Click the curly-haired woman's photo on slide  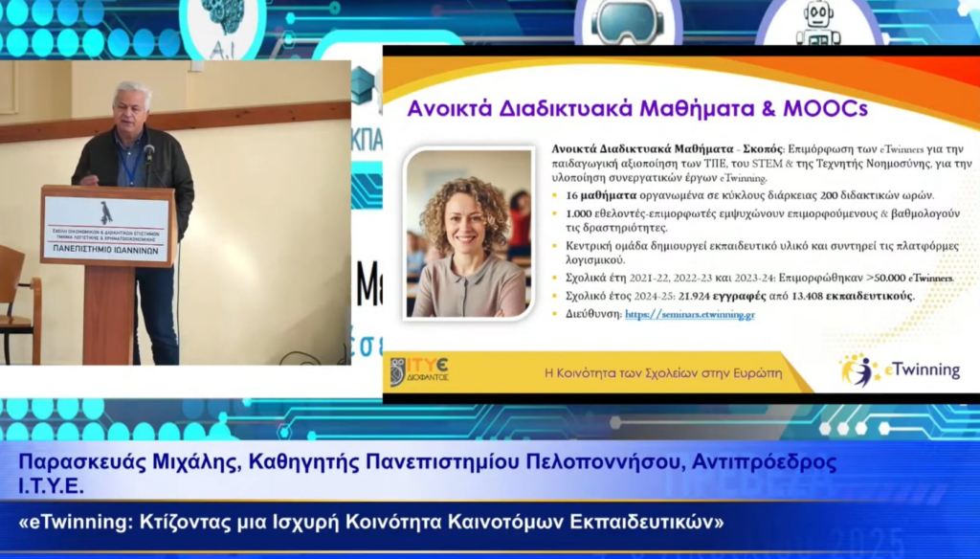469,233
